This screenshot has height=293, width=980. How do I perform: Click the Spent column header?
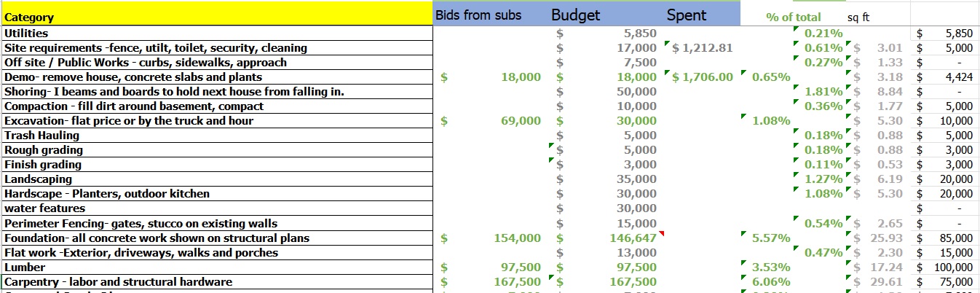click(686, 15)
